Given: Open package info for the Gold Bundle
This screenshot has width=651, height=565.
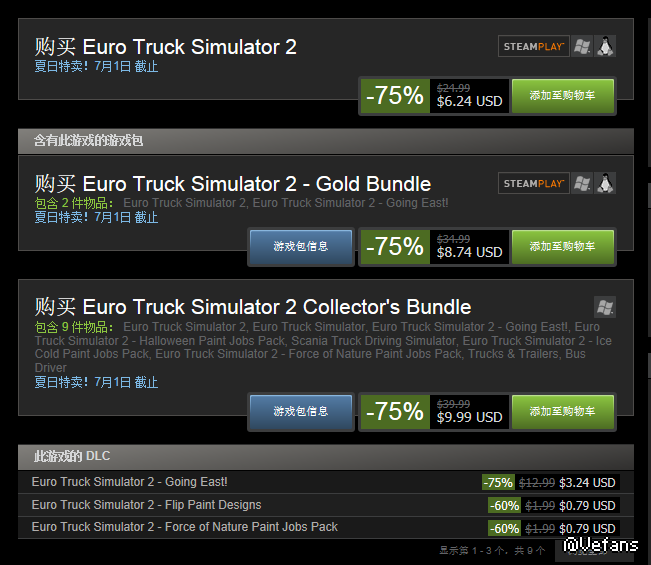Looking at the screenshot, I should [300, 247].
